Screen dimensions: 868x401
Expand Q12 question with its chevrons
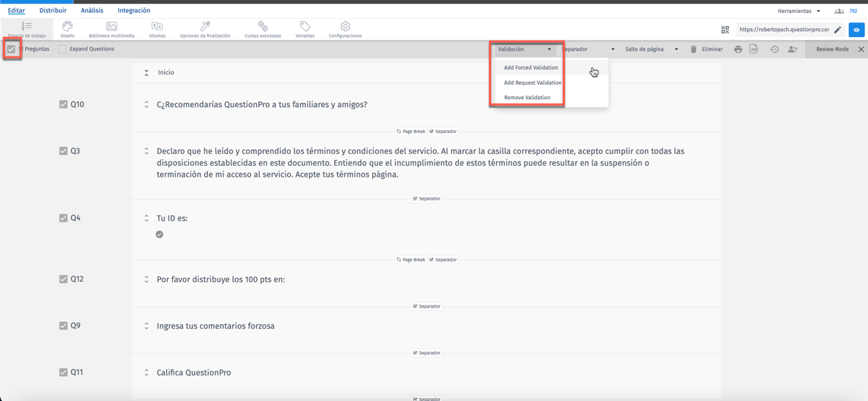[146, 279]
